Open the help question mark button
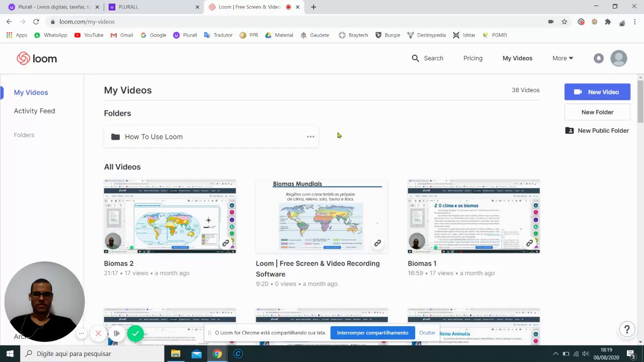Image resolution: width=644 pixels, height=362 pixels. click(x=627, y=330)
